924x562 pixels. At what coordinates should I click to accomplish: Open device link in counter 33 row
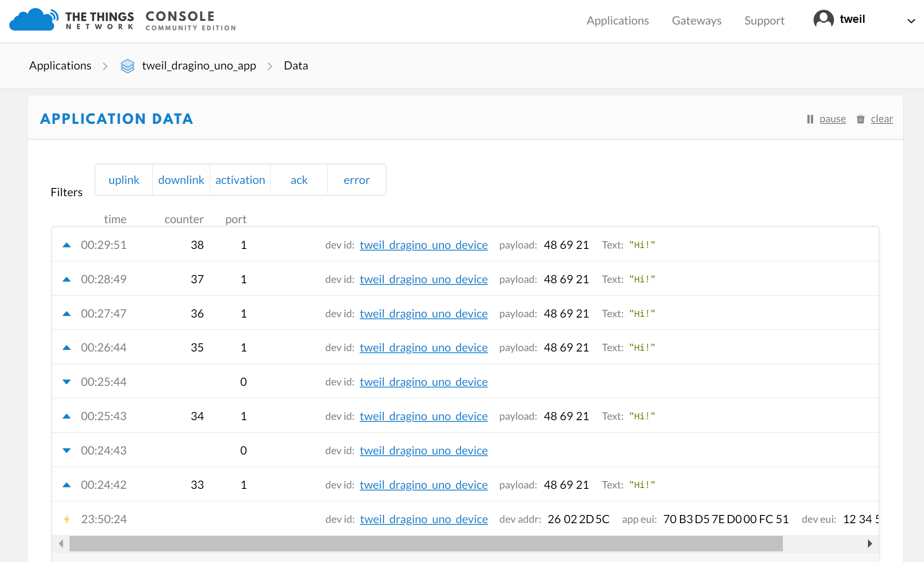(424, 485)
